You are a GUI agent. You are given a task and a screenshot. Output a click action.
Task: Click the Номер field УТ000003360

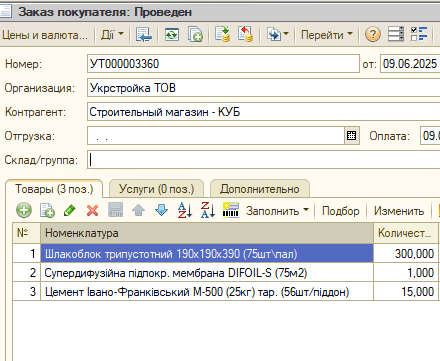[x=223, y=64]
